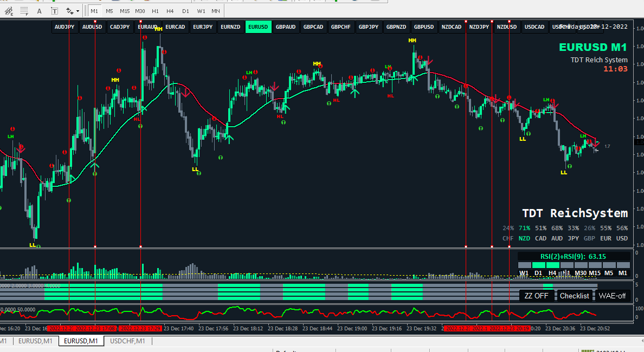Select the text label tool

tap(54, 11)
